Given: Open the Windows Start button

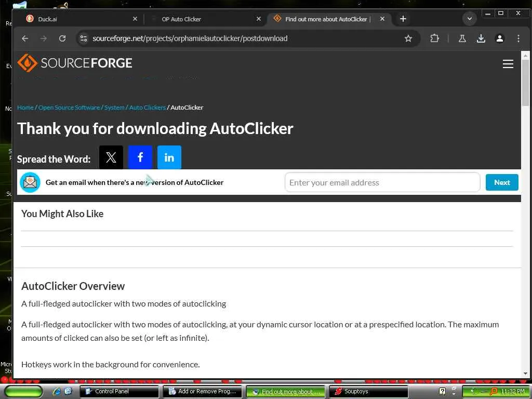Looking at the screenshot, I should point(24,392).
